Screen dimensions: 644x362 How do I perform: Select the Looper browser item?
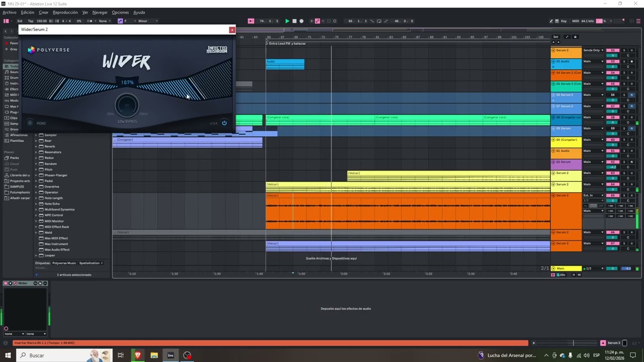50,255
